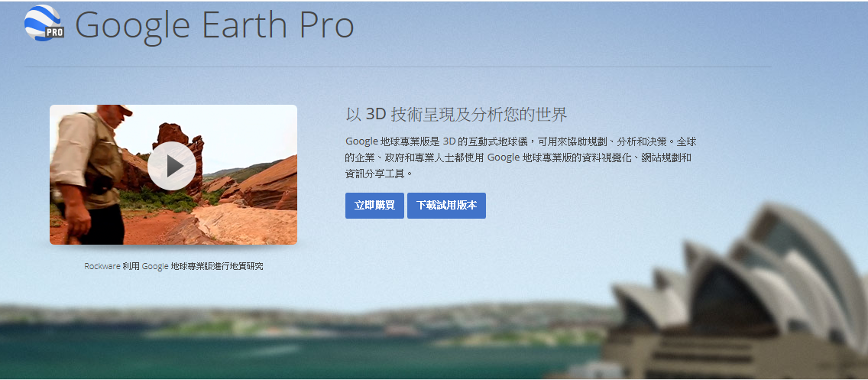Click the paragraph's last line 資訊分享工具
868x380 pixels.
pyautogui.click(x=379, y=174)
